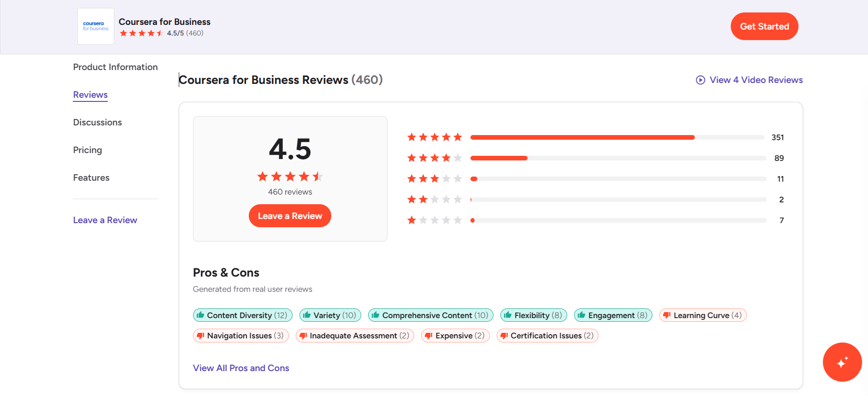Click the stars under the 4.5 score
This screenshot has height=396, width=868.
click(x=290, y=177)
